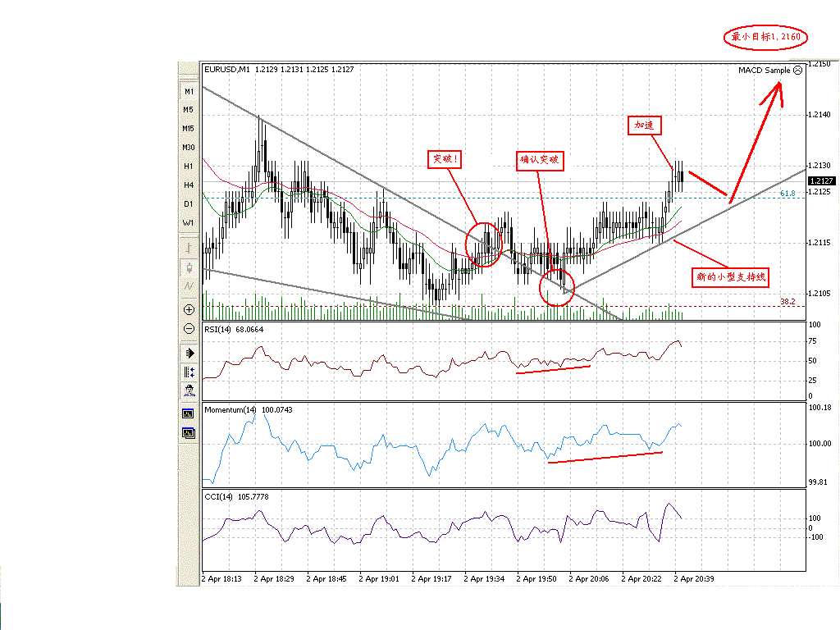Switch chart to M5 timeframe

point(189,110)
